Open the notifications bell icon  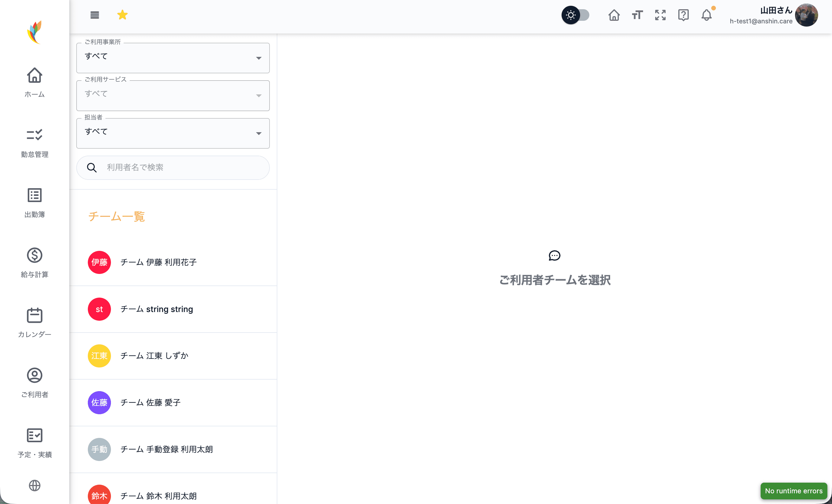click(x=706, y=15)
